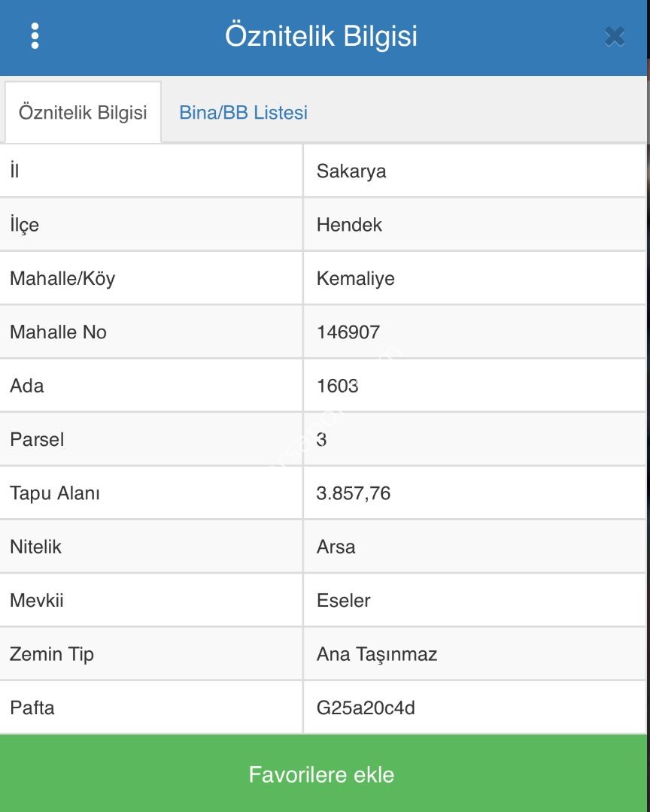This screenshot has width=650, height=812.
Task: Click the Sakarya province value
Action: point(351,171)
